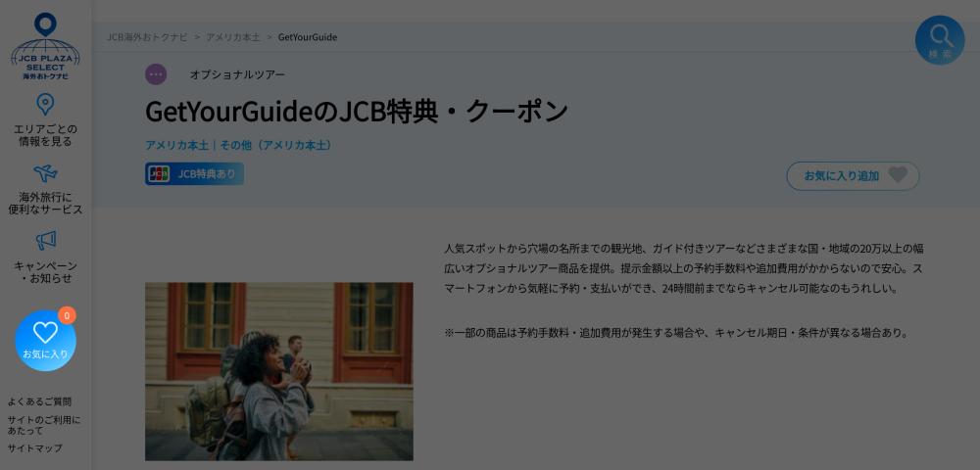Open the traveler photo thumbnail
The width and height of the screenshot is (980, 470).
279,371
